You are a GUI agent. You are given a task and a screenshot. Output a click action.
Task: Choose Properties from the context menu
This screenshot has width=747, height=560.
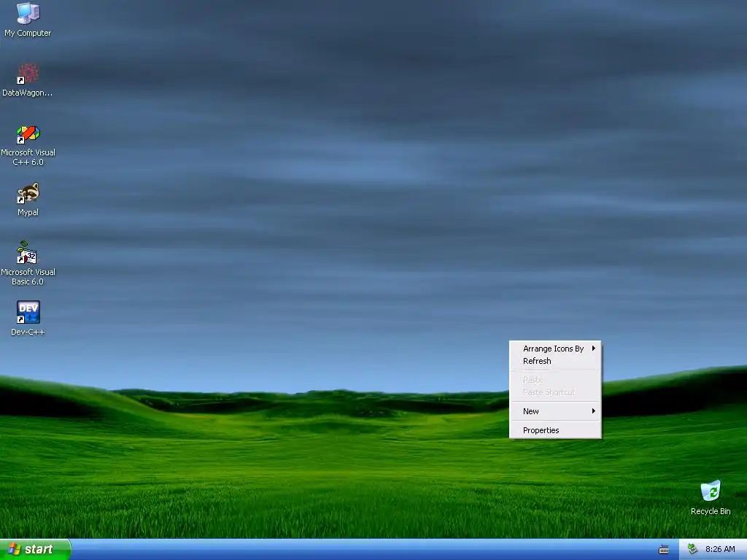click(x=555, y=430)
